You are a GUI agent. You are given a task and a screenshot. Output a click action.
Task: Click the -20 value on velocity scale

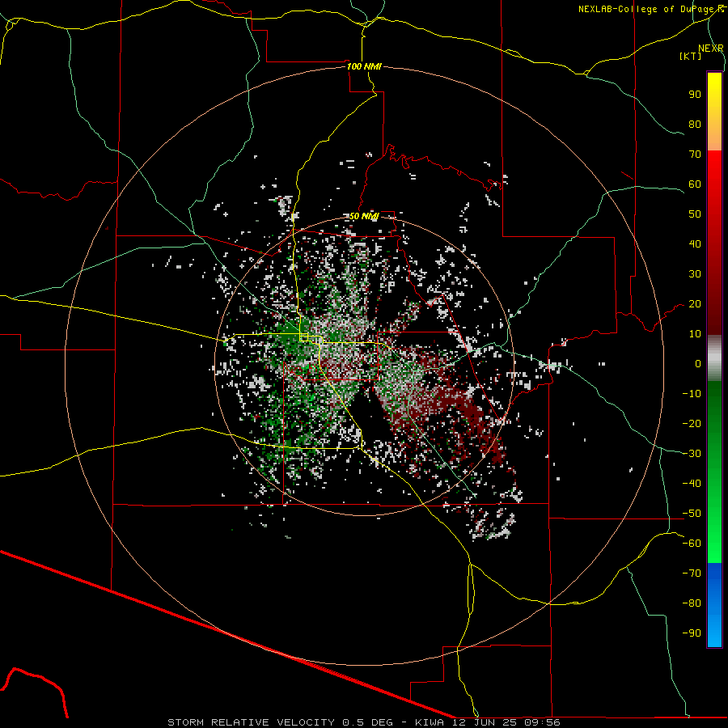click(692, 423)
